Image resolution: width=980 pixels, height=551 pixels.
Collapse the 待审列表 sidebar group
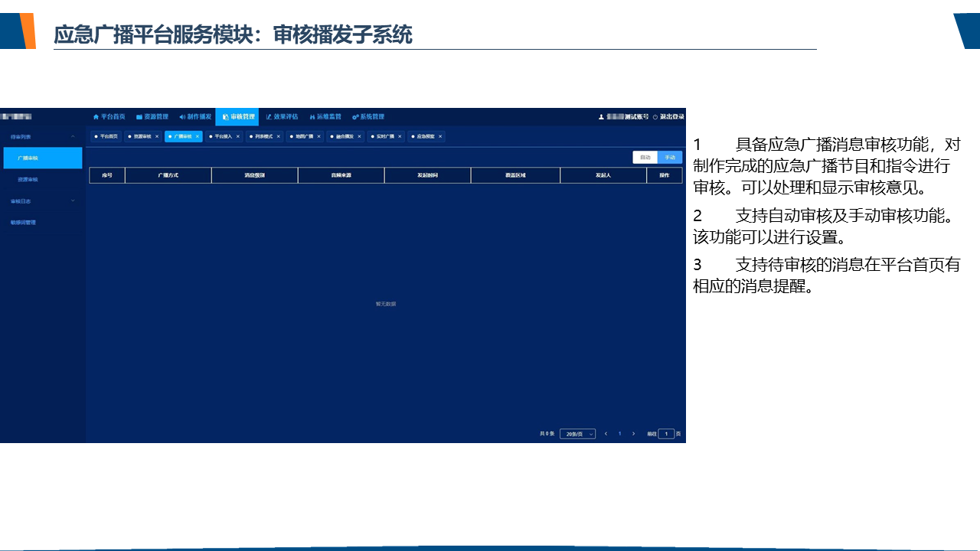pyautogui.click(x=73, y=136)
